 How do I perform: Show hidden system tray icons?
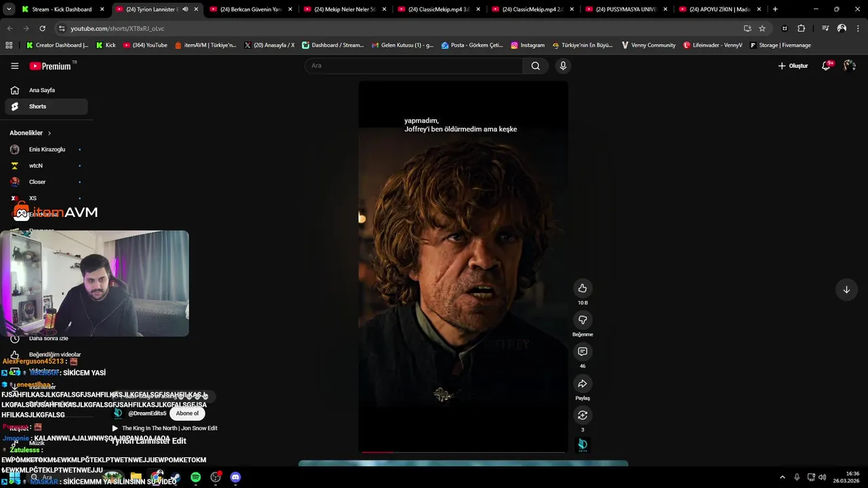(x=782, y=477)
